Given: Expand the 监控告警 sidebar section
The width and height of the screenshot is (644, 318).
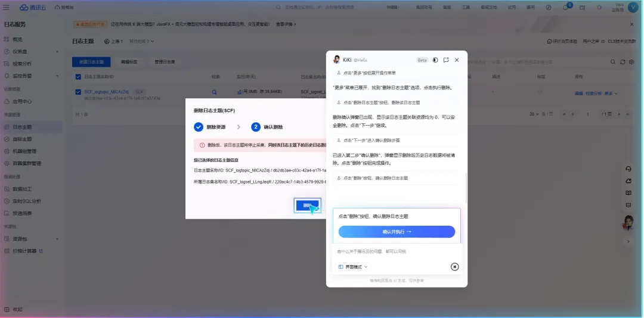Looking at the screenshot, I should (x=31, y=76).
